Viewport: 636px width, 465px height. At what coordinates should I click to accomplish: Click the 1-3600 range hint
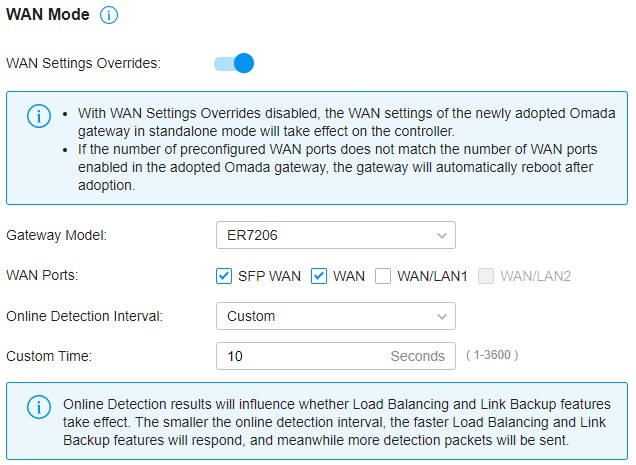coord(492,355)
